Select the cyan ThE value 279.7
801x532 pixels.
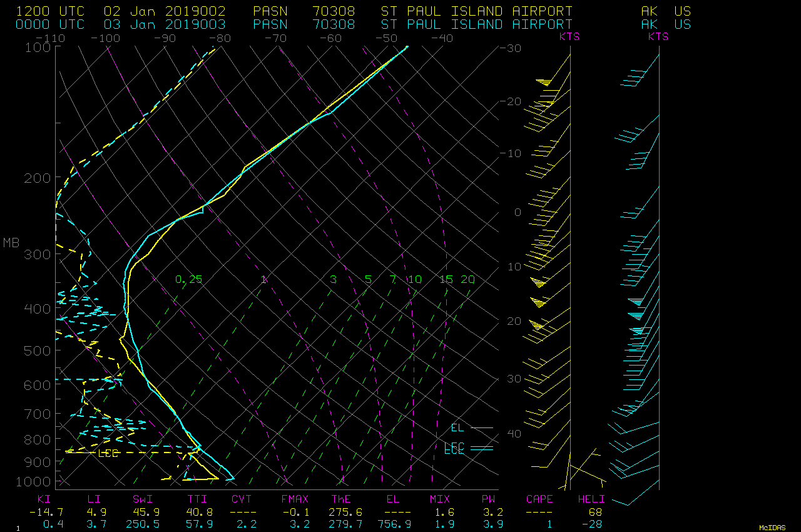[345, 524]
